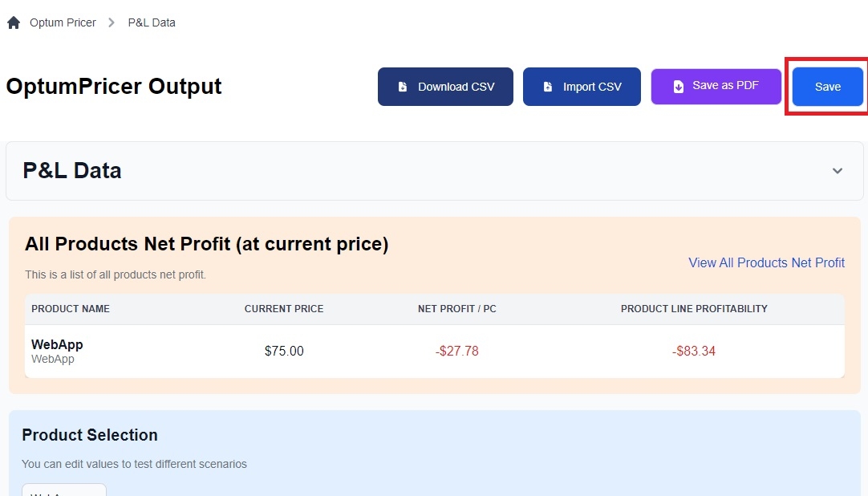The height and width of the screenshot is (496, 868).
Task: Select the P&L Data breadcrumb item
Action: (152, 22)
